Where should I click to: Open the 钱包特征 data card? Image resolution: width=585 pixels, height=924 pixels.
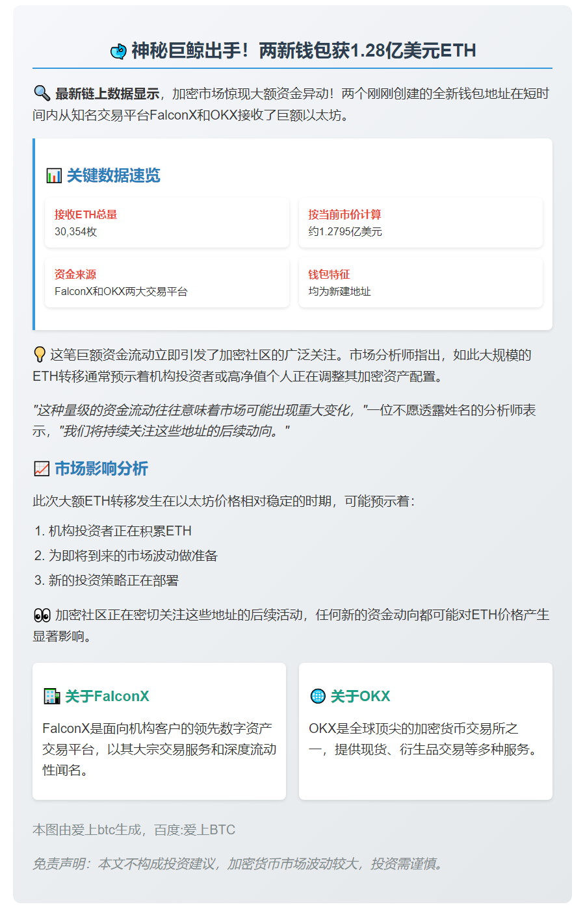[420, 283]
